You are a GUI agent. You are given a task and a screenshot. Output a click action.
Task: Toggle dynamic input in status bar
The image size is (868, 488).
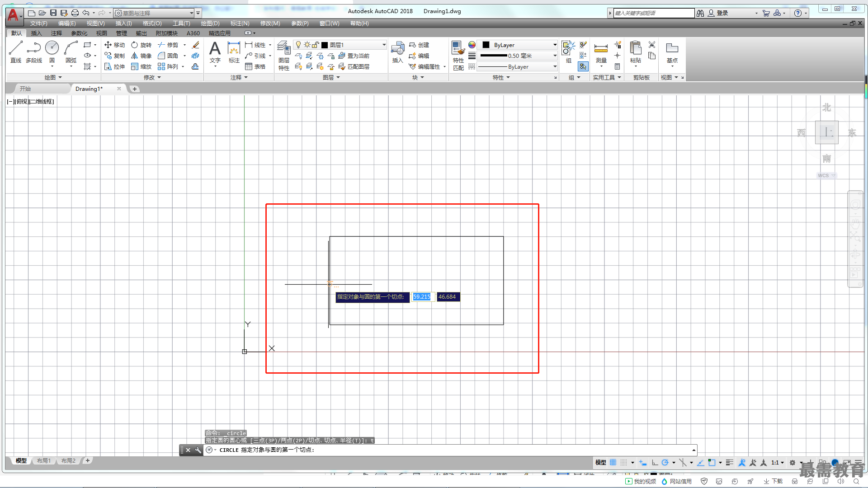[x=643, y=462]
